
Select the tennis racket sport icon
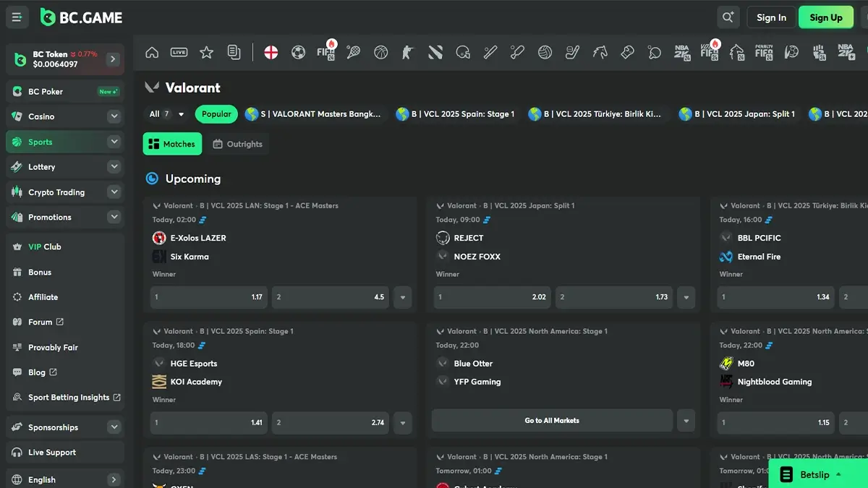point(353,53)
